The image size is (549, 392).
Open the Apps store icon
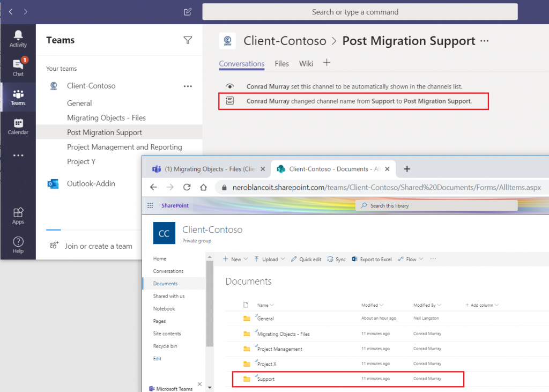click(18, 216)
